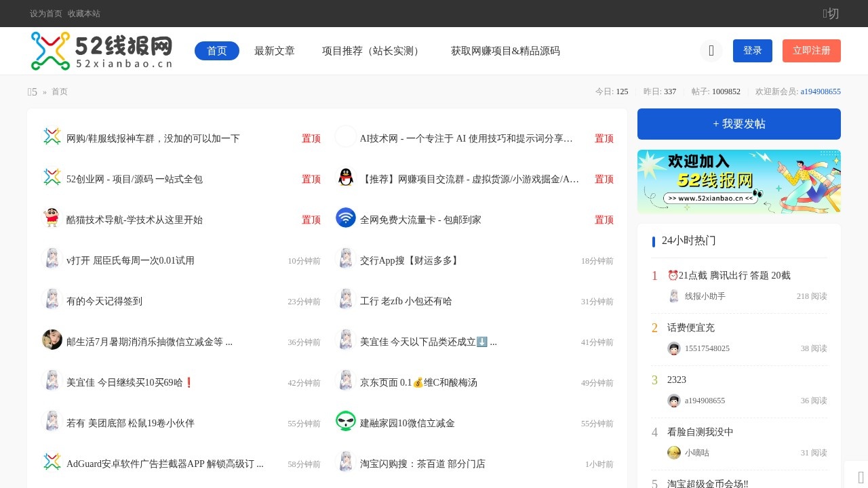Open post 网购/鞋服线报神车群

coord(153,138)
